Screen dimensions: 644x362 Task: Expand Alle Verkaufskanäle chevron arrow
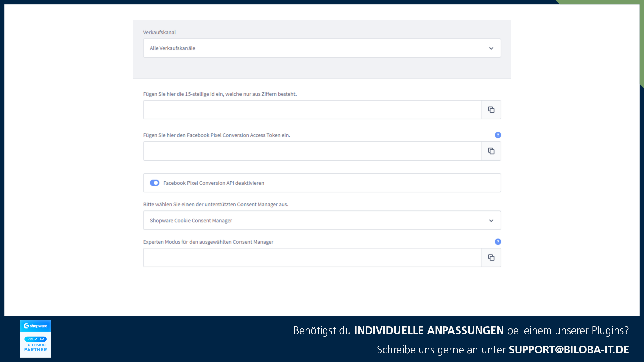[491, 48]
